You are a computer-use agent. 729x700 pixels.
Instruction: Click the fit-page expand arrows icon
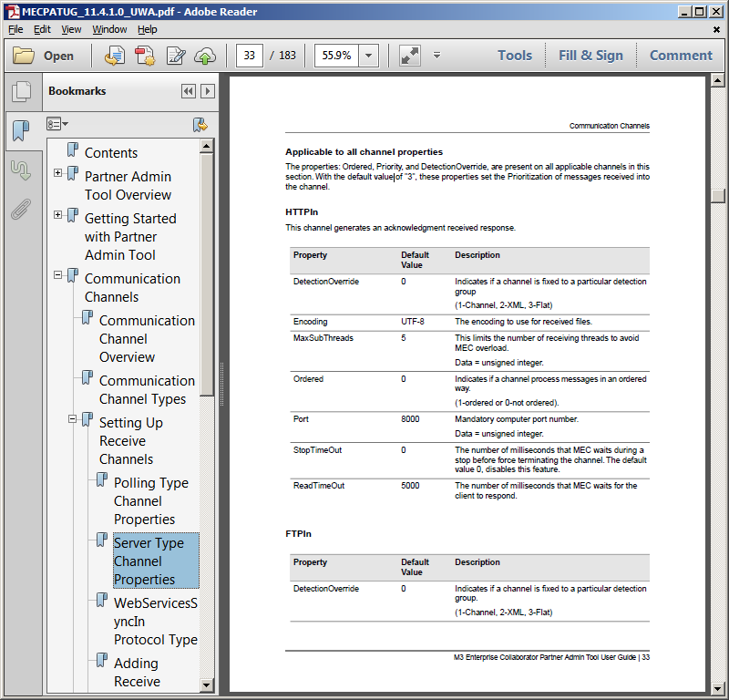[x=409, y=56]
